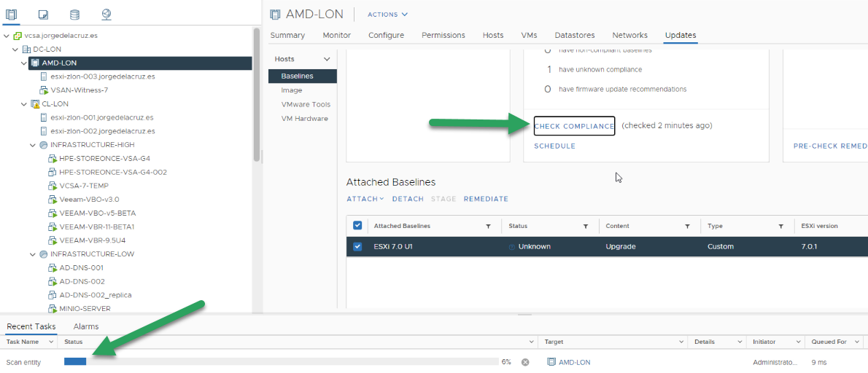Viewport: 868px width, 373px height.
Task: Click VM icon of HPE-STOREONCE-VSA-G4-002
Action: pyautogui.click(x=53, y=172)
